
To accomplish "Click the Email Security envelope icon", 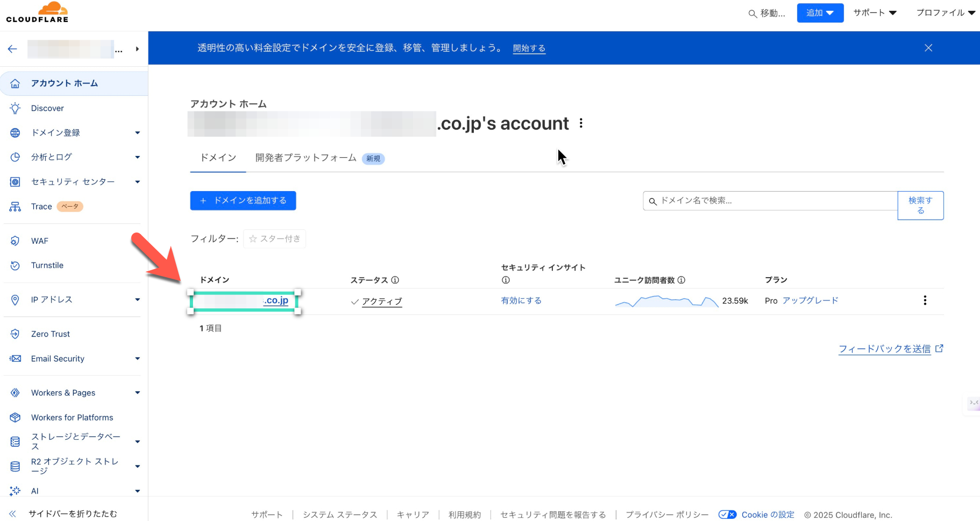I will [x=15, y=358].
